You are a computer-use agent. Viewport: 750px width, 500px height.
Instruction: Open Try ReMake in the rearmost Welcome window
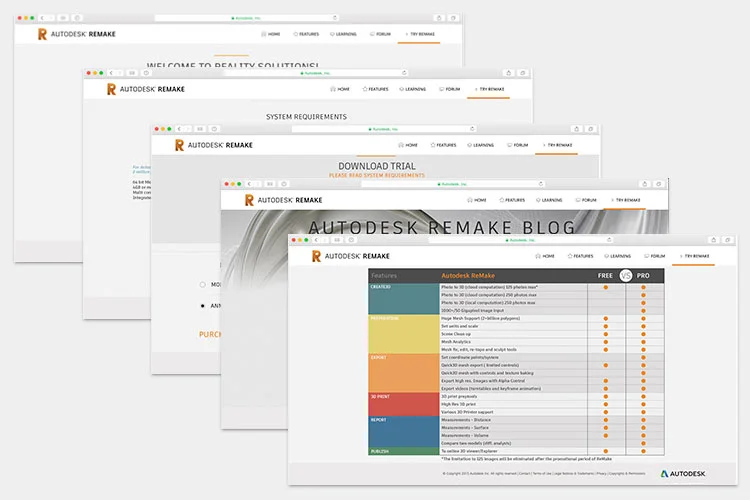tap(420, 34)
